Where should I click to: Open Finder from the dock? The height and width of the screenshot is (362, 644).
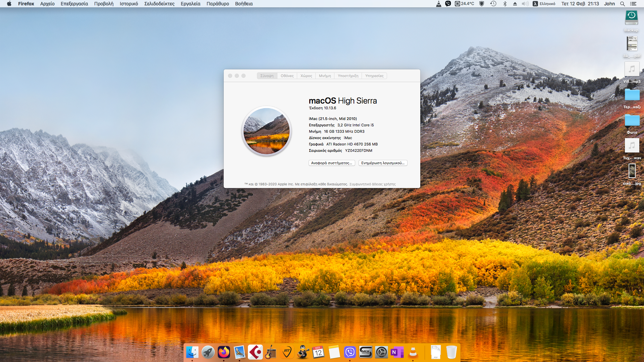click(192, 352)
